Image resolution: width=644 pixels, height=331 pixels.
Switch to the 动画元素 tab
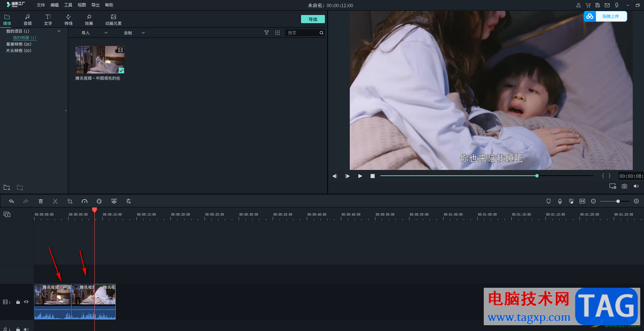coord(114,20)
